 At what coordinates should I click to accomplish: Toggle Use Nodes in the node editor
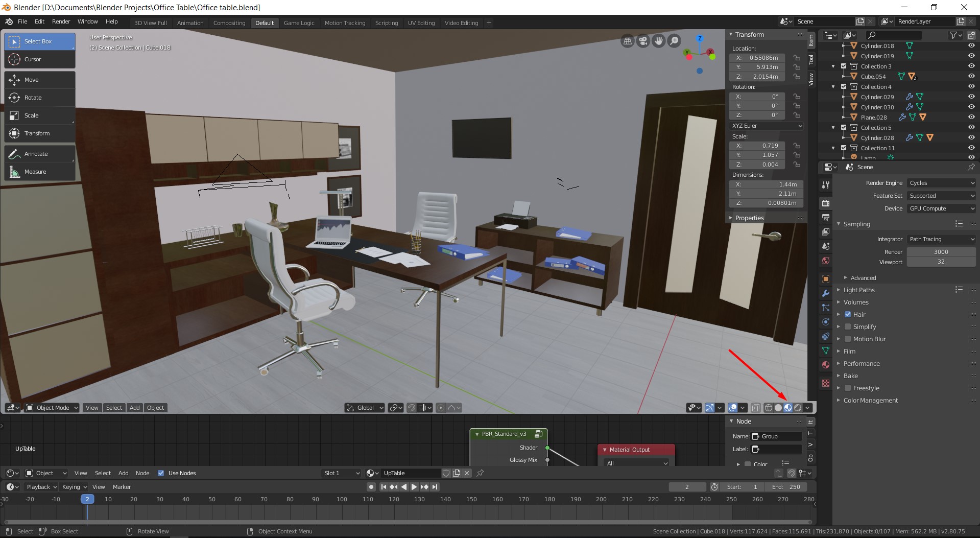[x=161, y=473]
